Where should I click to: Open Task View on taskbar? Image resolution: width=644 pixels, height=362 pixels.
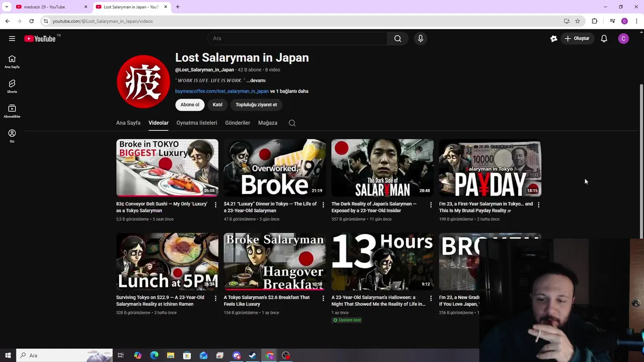click(121, 355)
